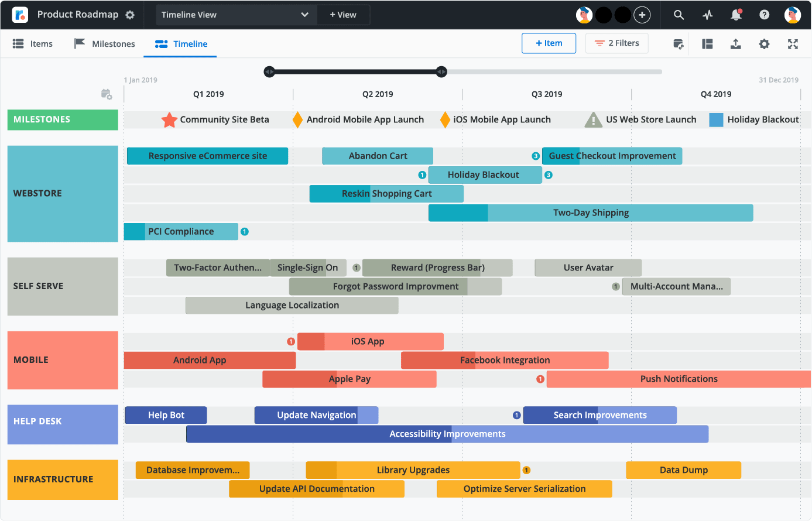Switch to the Items tab

(x=33, y=43)
